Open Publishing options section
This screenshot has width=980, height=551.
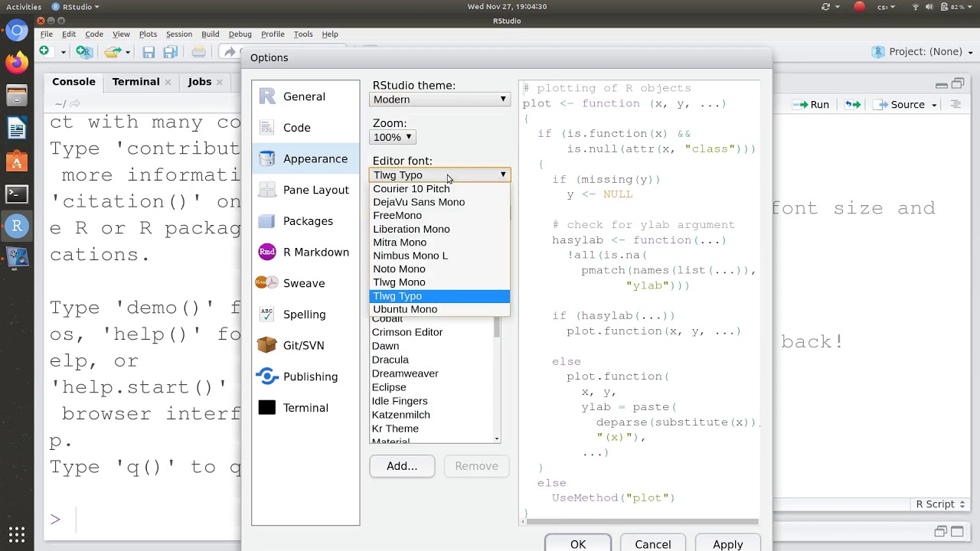[305, 377]
